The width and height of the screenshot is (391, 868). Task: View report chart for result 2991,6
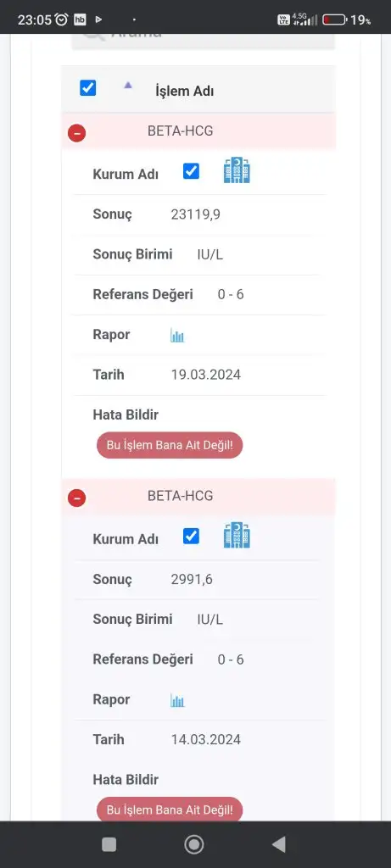[177, 701]
